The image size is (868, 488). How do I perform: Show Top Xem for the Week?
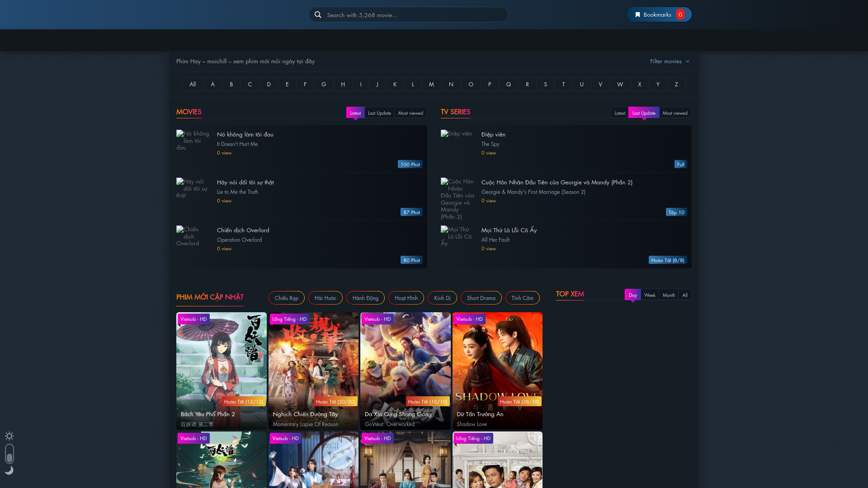(x=649, y=295)
